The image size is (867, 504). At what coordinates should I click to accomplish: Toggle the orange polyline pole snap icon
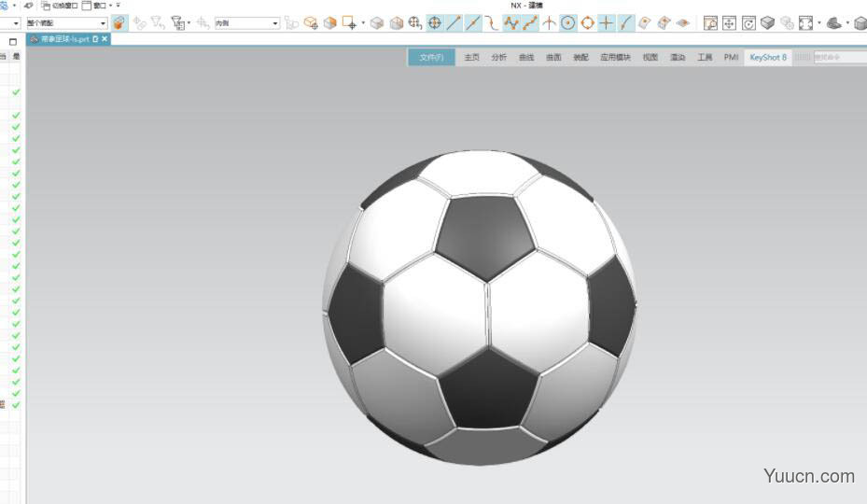(x=530, y=23)
